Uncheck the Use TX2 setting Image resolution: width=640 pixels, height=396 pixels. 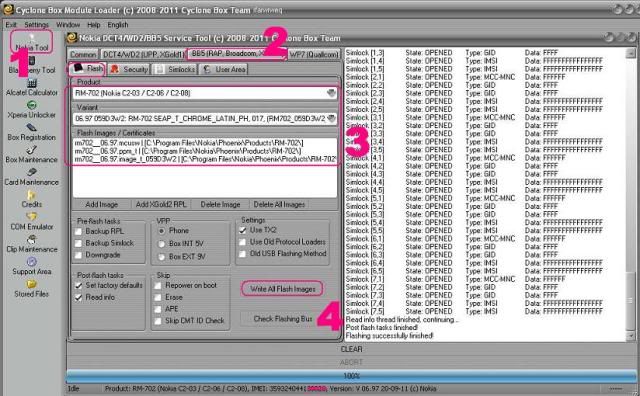tap(242, 230)
